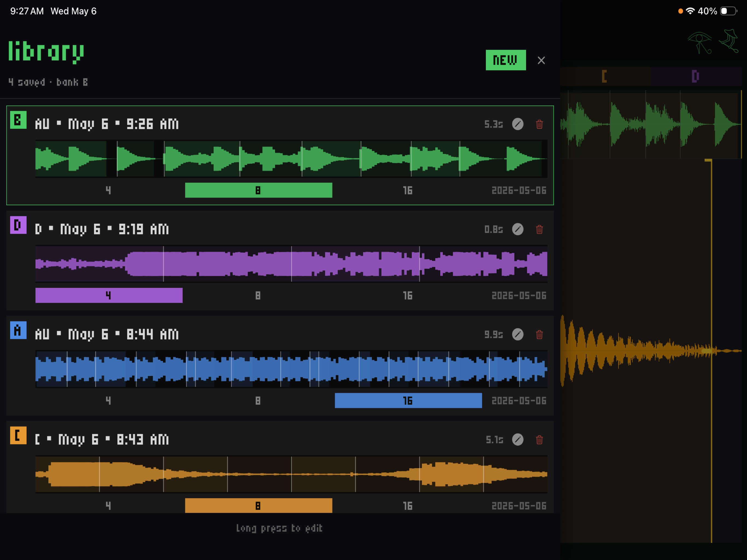Select 8 slices for the 9:19 AM recording

point(258,295)
